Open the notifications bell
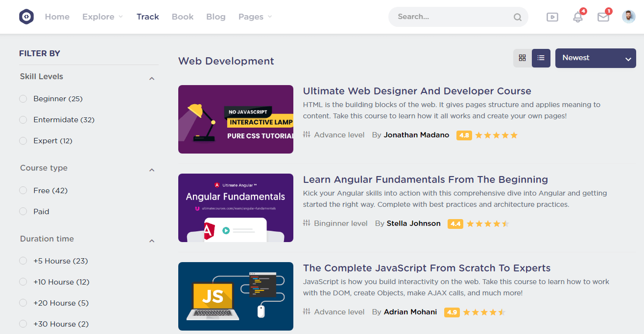The image size is (644, 334). coord(578,17)
